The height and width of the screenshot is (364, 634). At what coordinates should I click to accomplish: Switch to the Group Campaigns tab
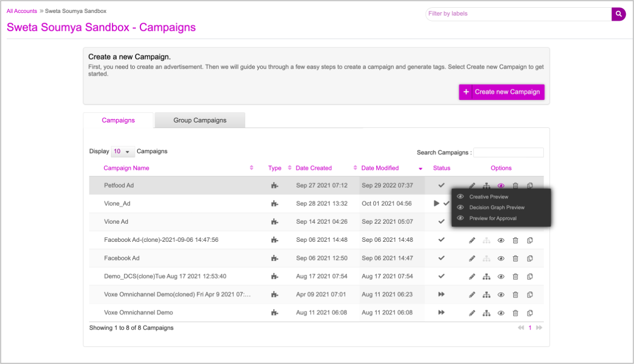pos(200,120)
